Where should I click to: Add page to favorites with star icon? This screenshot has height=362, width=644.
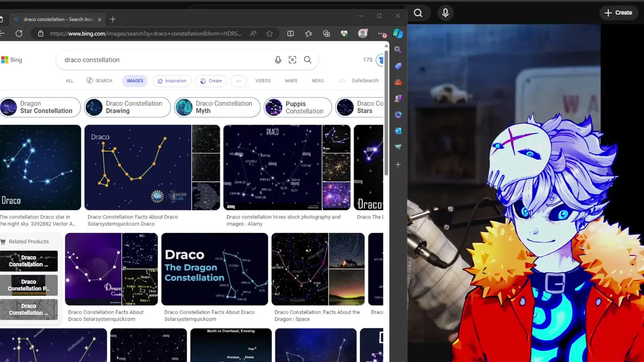[270, 34]
